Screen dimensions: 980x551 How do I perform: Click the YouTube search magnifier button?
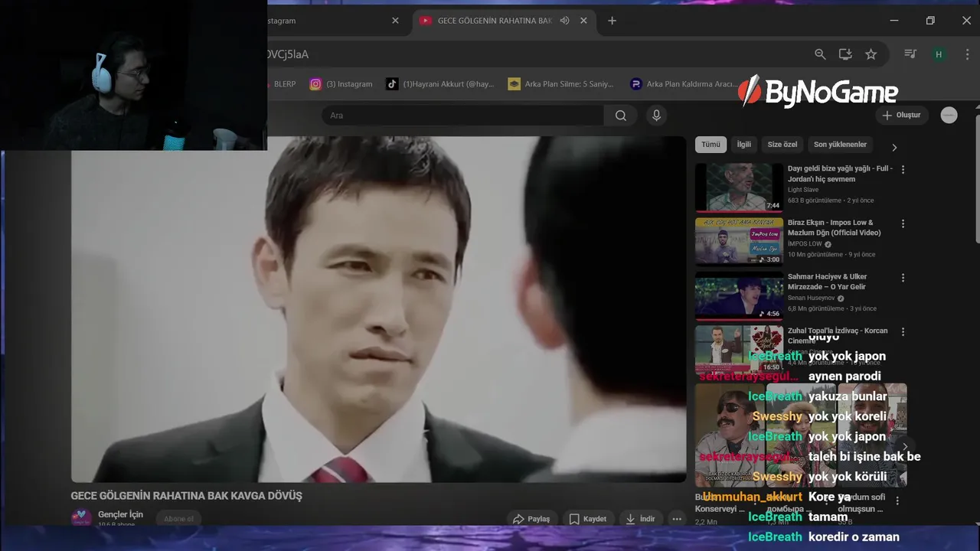621,116
